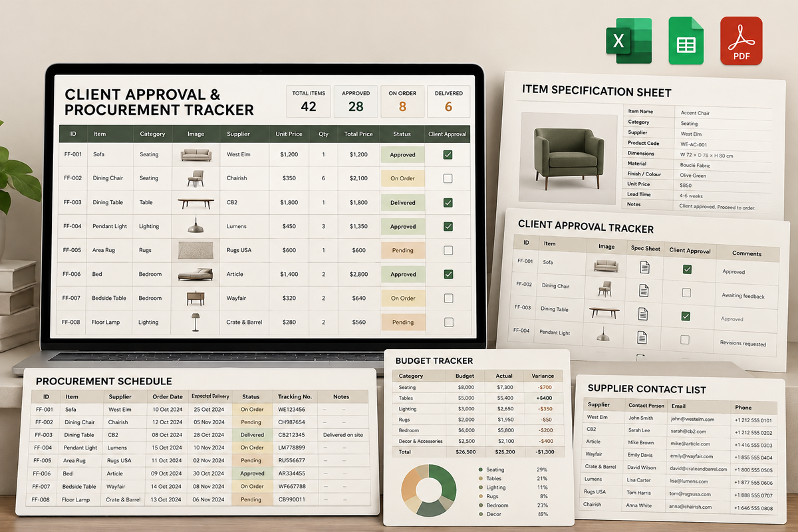This screenshot has height=532, width=798.
Task: Click the Total Price column header
Action: pos(358,134)
